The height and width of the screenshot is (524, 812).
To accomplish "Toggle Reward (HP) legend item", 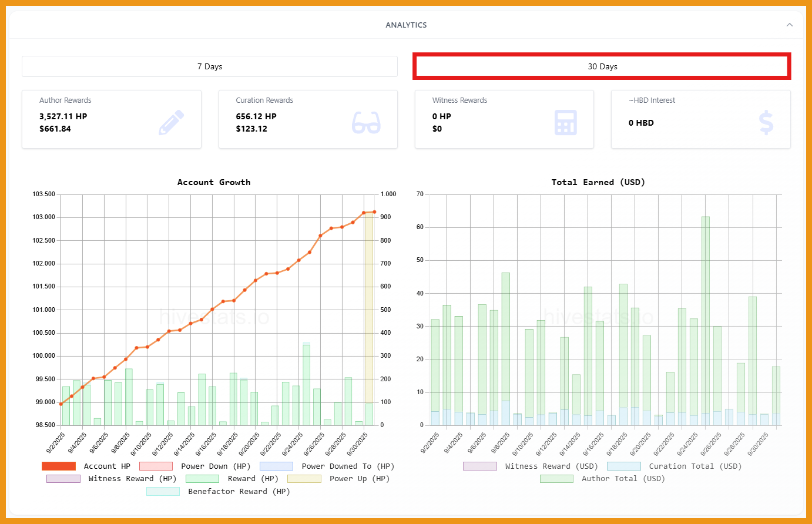I will coord(202,479).
